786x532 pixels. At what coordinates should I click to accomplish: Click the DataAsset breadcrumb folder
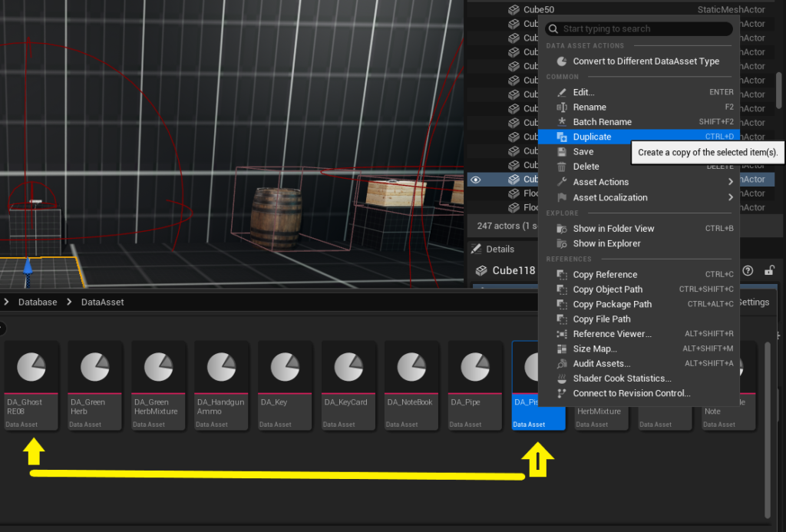pos(102,302)
